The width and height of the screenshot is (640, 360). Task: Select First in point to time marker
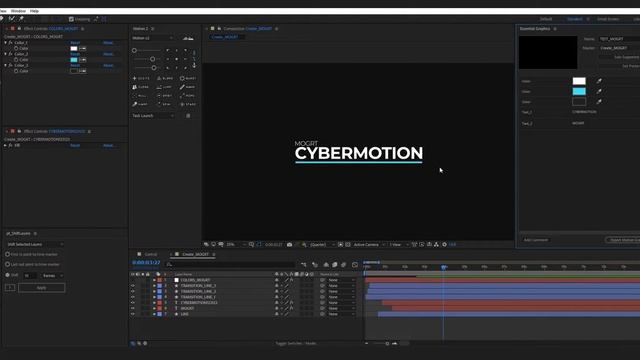point(7,254)
